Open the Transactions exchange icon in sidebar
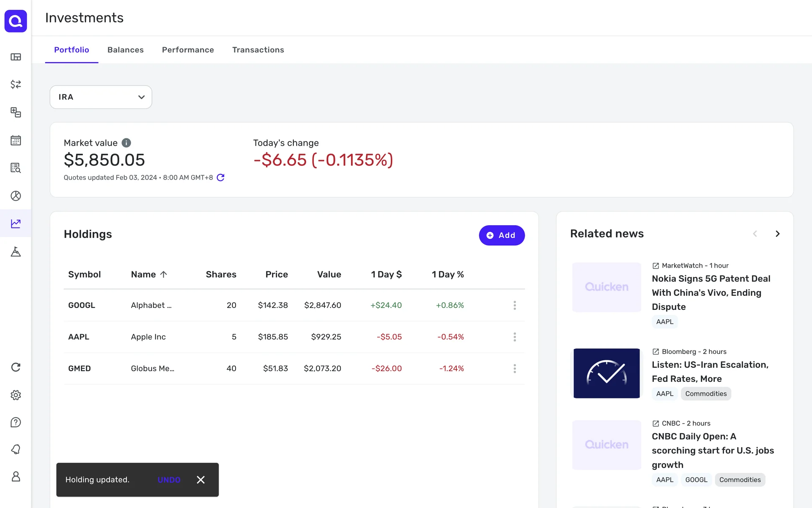The image size is (812, 508). [x=16, y=84]
